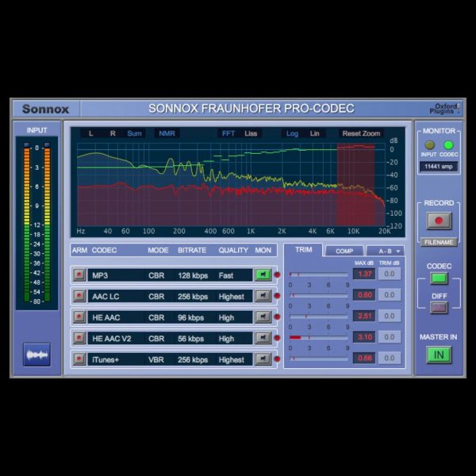This screenshot has height=476, width=476.
Task: Select FFT display mode
Action: [228, 133]
